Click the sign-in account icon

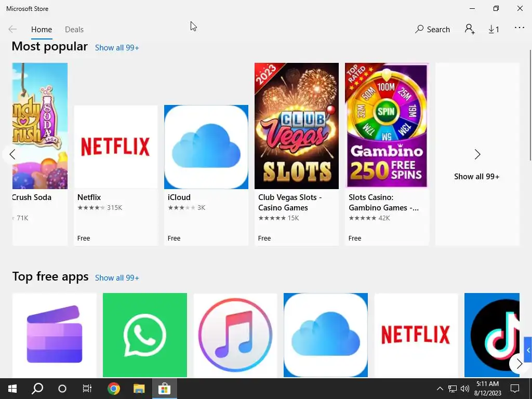[x=470, y=29]
